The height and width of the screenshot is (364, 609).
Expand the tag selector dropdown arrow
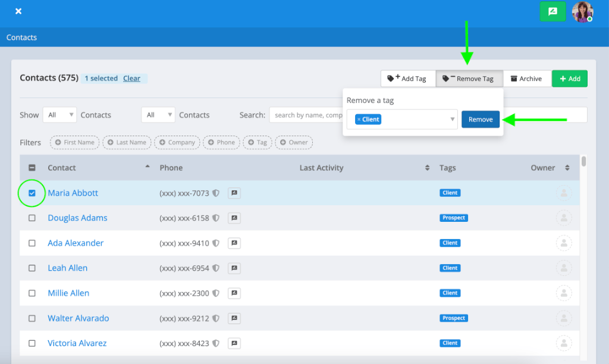pos(452,120)
